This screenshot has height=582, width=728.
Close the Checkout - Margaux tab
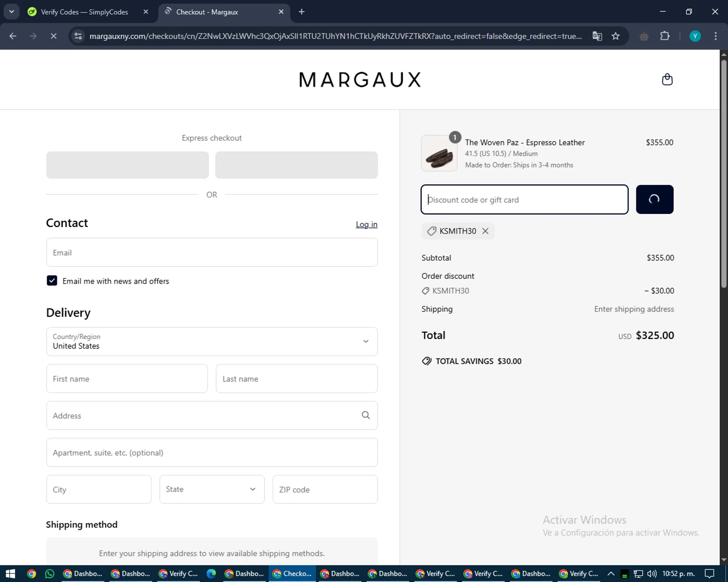(x=281, y=12)
